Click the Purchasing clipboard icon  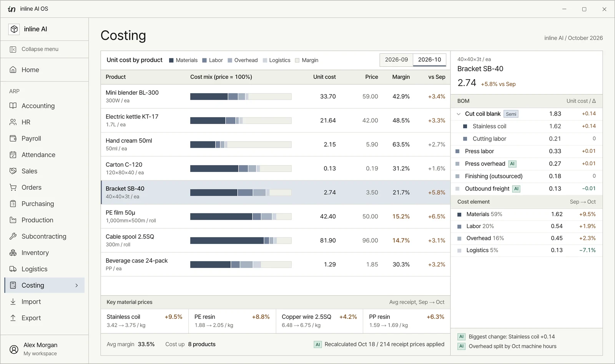[13, 204]
